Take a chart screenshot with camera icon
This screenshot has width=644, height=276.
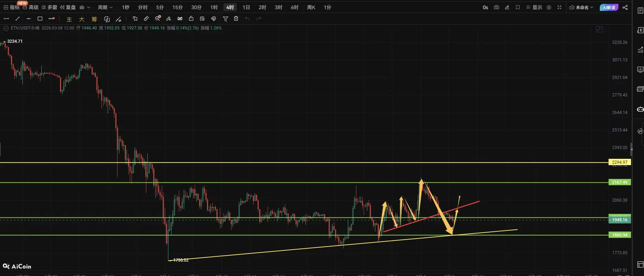[x=496, y=7]
